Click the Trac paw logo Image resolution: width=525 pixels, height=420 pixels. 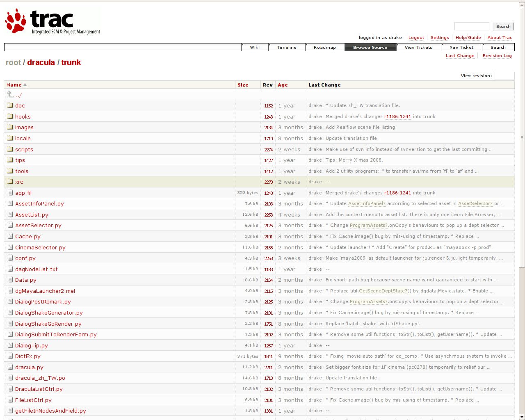[16, 21]
